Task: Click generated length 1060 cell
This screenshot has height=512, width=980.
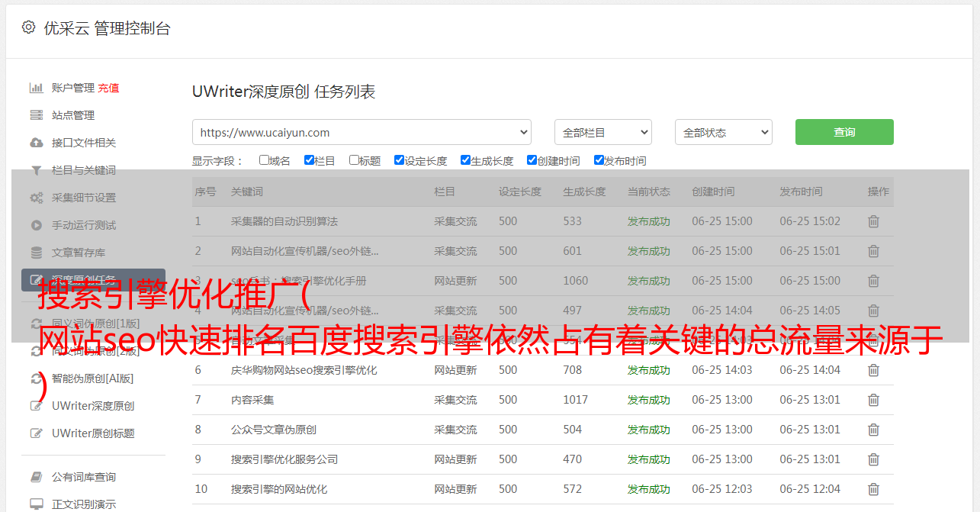Action: click(576, 281)
